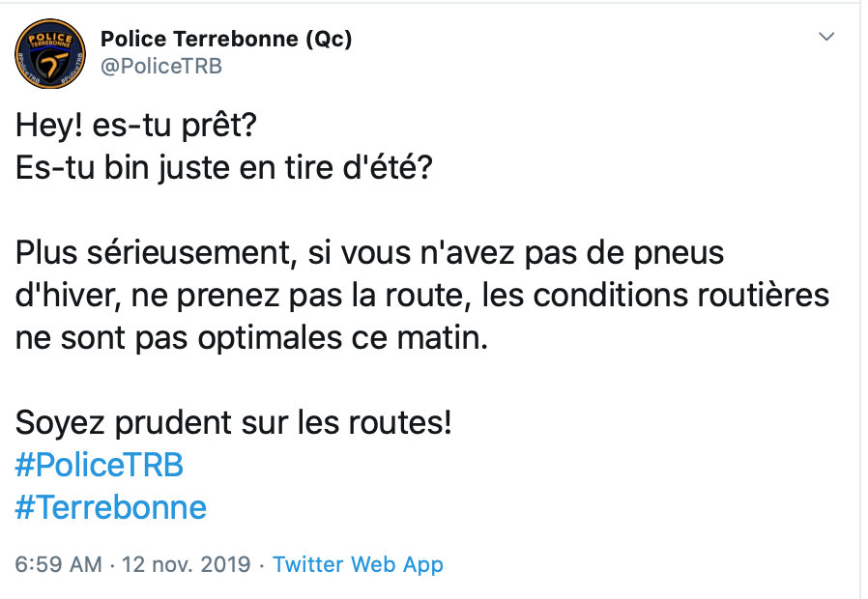Viewport: 868px width, 599px height.
Task: Click the "Es-tu bin juste en tire d'été?" line
Action: point(223,169)
